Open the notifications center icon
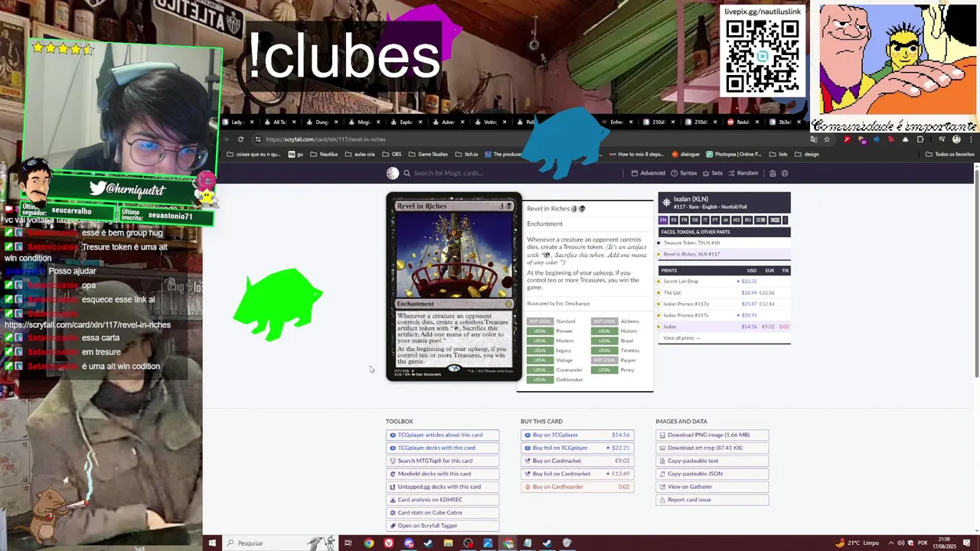The image size is (980, 551). [966, 543]
